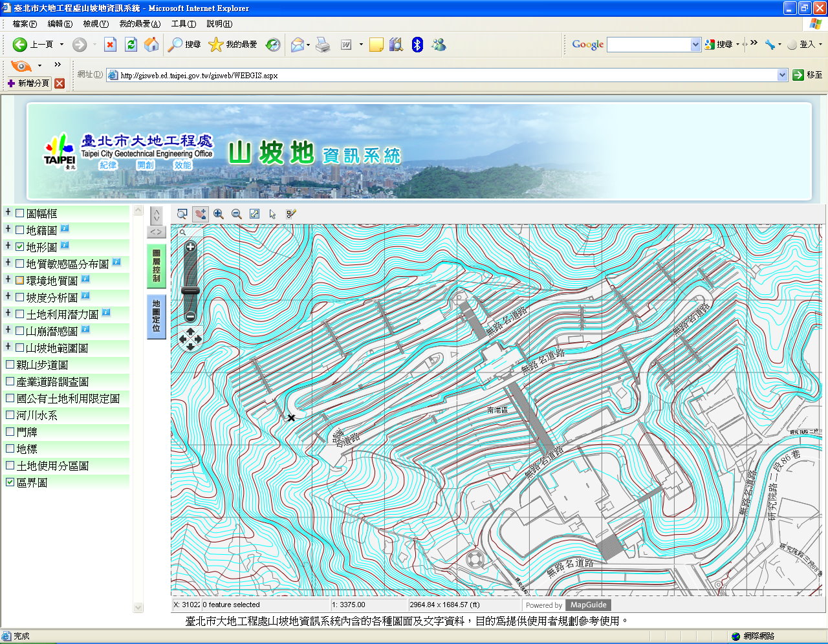Open info for 環境地質圖 layer
Screen dimensions: 828x644
[85, 279]
